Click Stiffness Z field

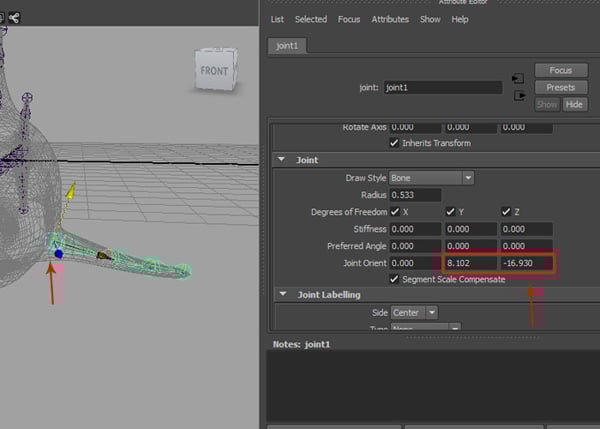pyautogui.click(x=527, y=229)
